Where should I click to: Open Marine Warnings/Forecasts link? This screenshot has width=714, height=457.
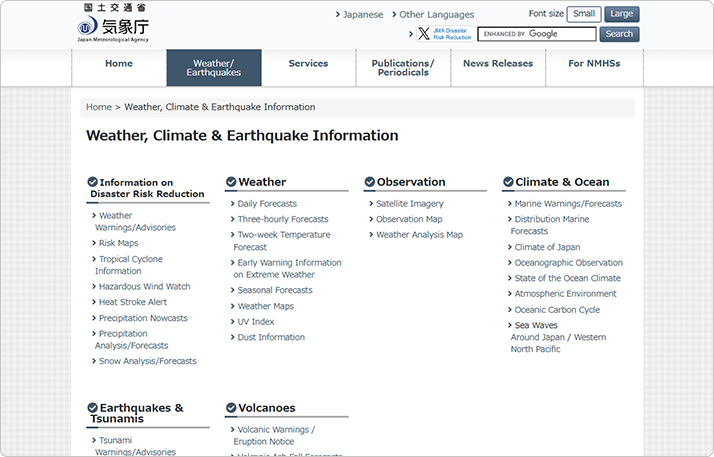[x=568, y=203]
